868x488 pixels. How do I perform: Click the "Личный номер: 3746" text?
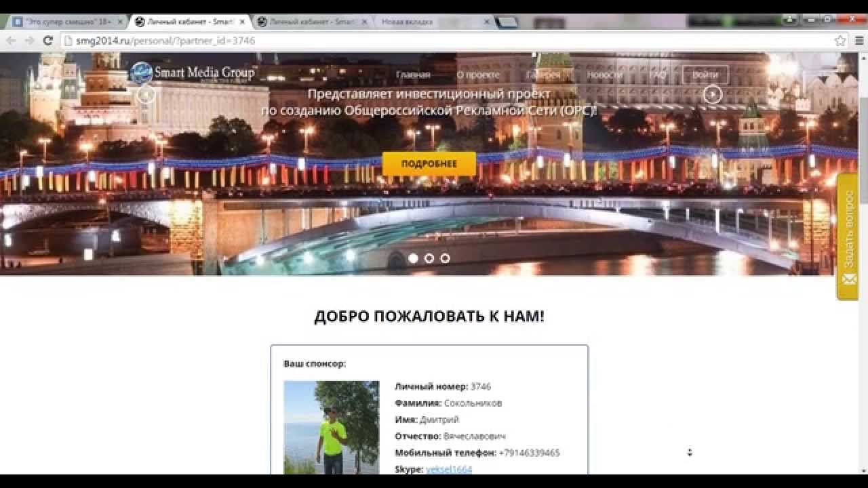click(x=443, y=386)
